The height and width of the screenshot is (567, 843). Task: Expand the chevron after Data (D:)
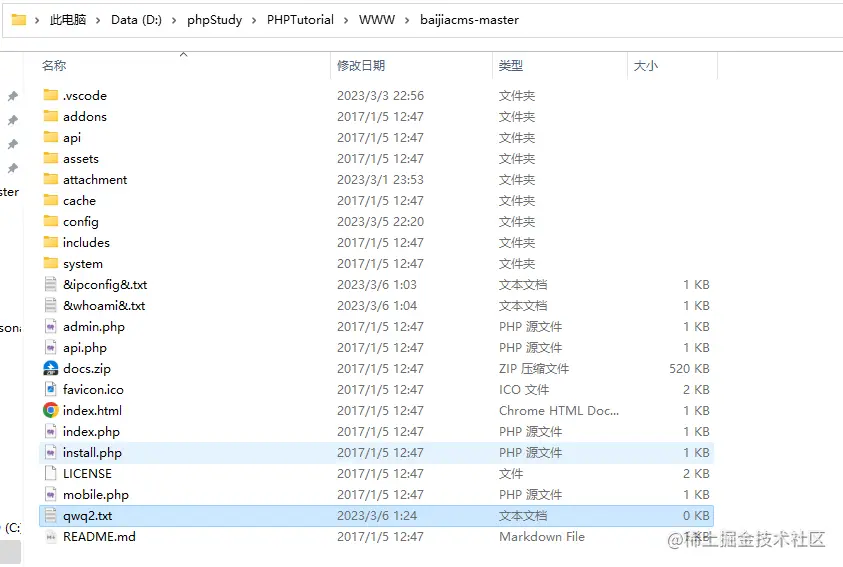(x=174, y=20)
